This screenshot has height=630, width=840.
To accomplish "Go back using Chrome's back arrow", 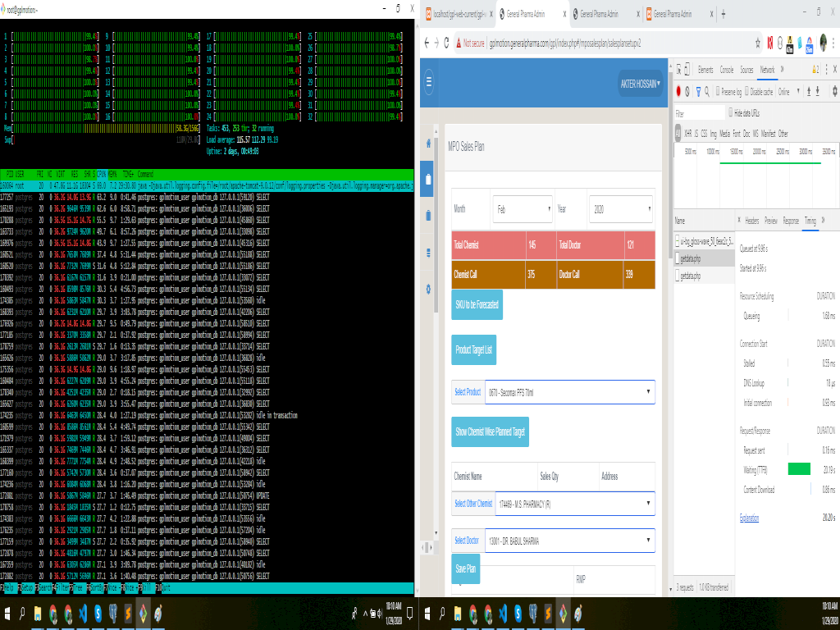I will tap(427, 43).
